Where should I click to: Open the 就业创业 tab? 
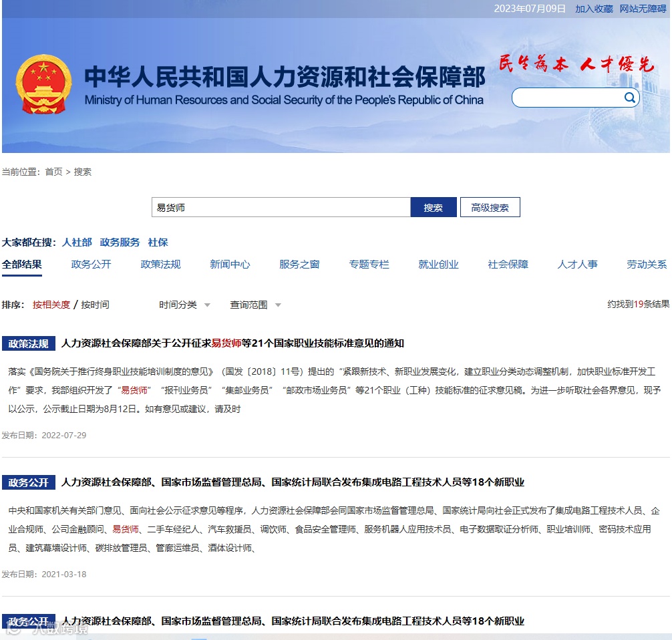pos(438,265)
